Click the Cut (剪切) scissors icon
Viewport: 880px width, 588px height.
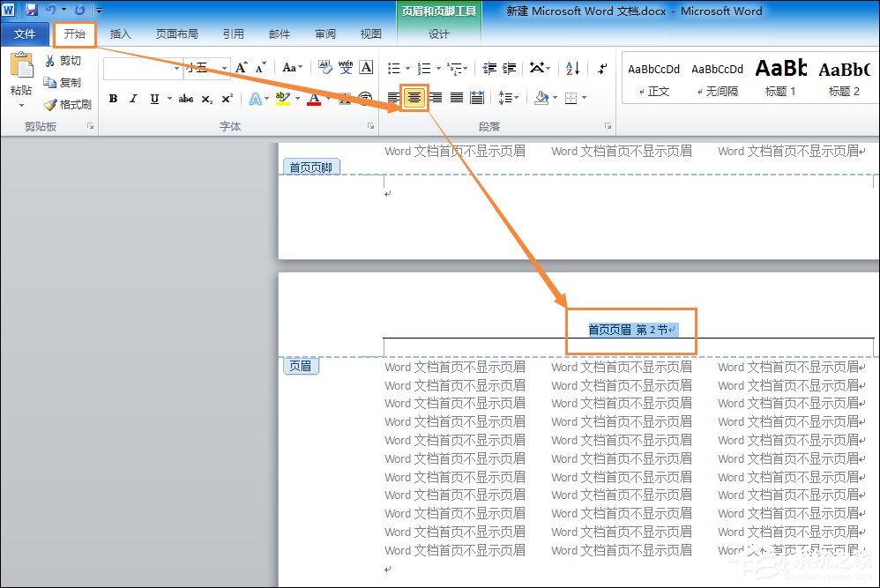[51, 61]
